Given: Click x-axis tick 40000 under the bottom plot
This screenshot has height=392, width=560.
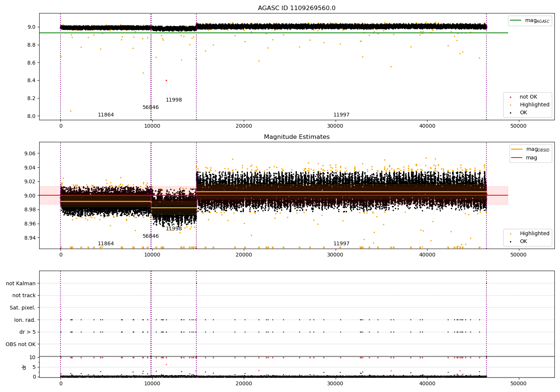Looking at the screenshot, I should pyautogui.click(x=427, y=384).
